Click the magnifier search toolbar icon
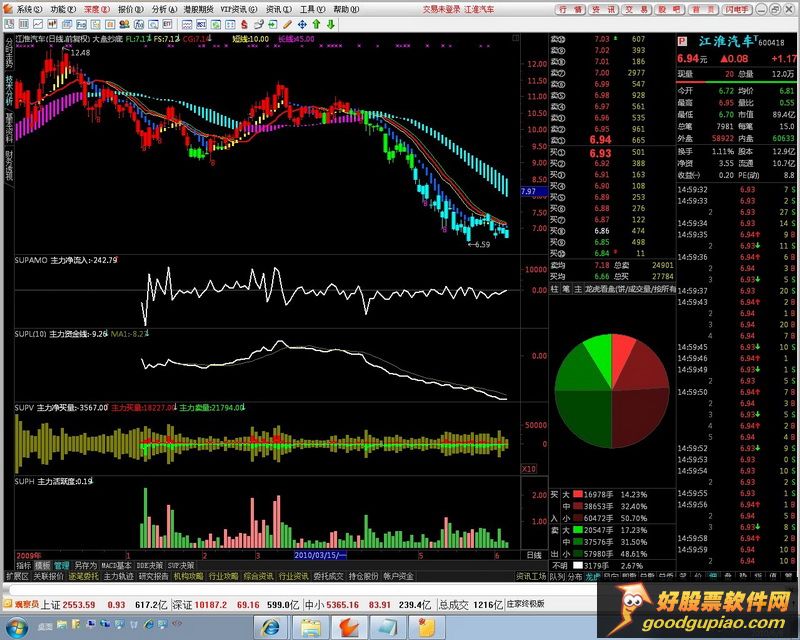The width and height of the screenshot is (800, 640). tap(153, 24)
